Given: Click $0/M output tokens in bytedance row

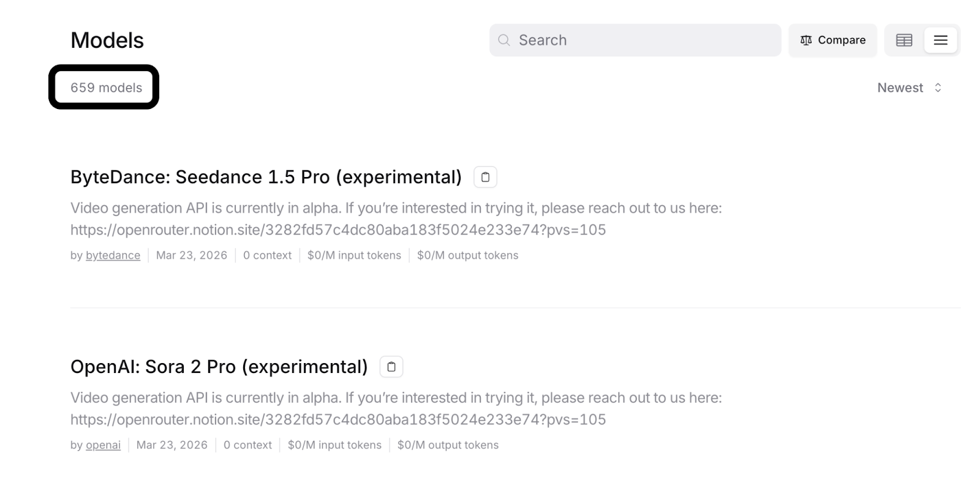Looking at the screenshot, I should pos(468,255).
